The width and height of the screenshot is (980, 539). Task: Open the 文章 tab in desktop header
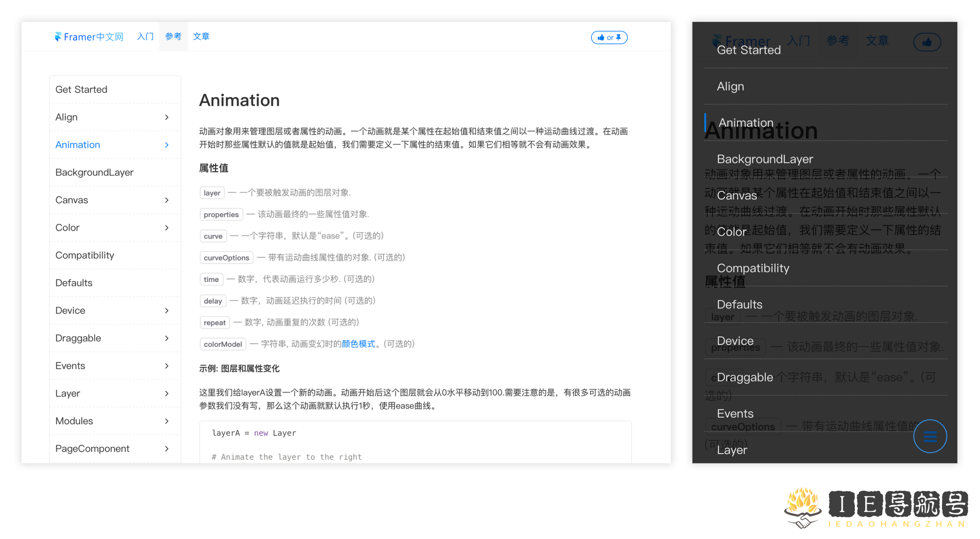click(x=201, y=36)
